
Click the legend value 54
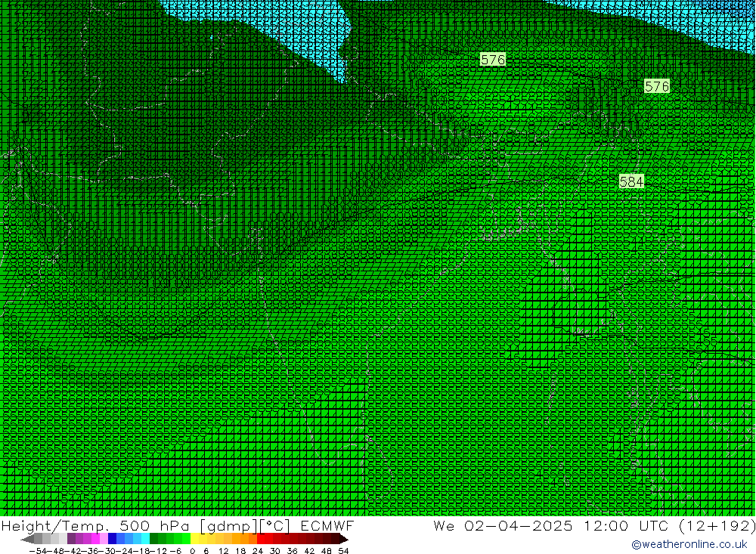coord(343,551)
